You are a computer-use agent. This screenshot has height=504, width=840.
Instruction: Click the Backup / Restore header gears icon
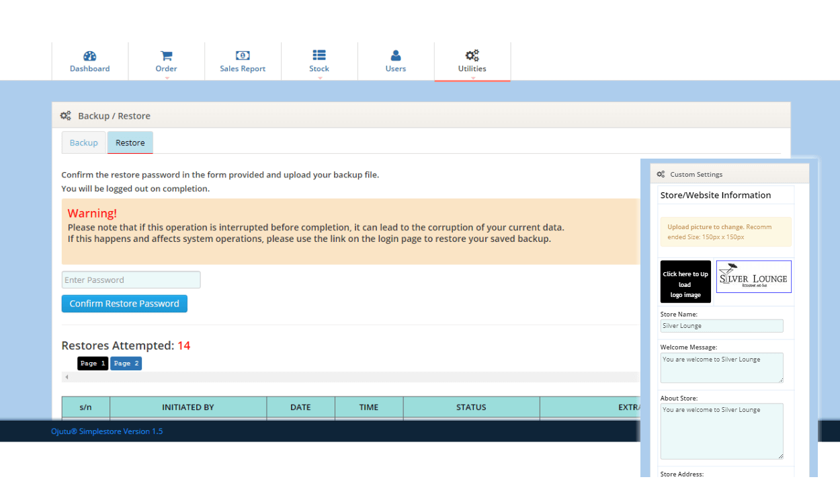(x=66, y=116)
